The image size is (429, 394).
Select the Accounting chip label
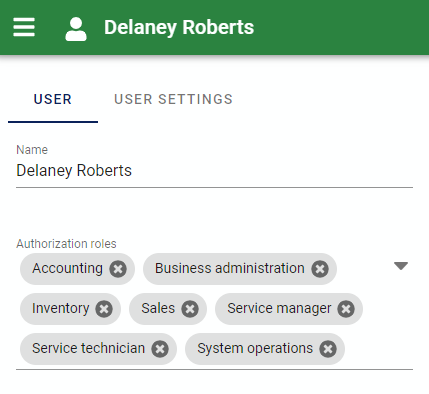click(x=67, y=268)
